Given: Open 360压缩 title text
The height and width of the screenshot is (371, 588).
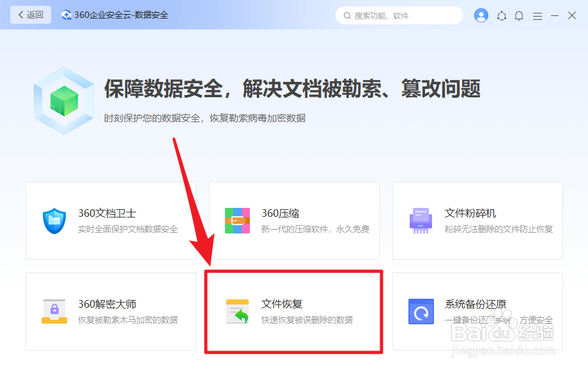Looking at the screenshot, I should (280, 214).
